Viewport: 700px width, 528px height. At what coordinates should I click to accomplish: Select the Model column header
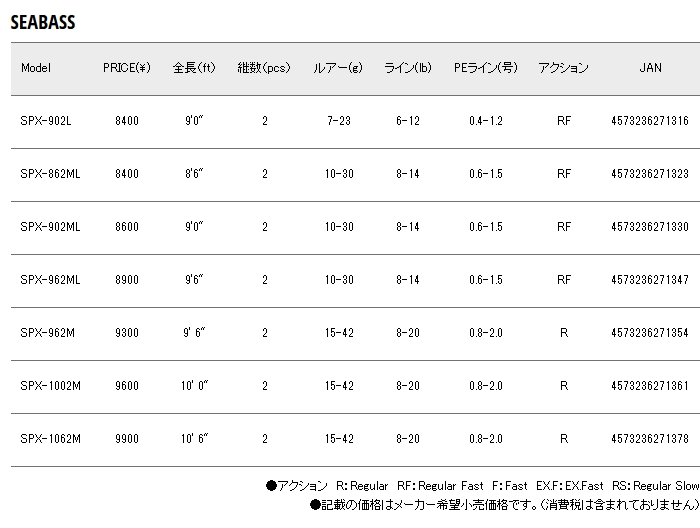[x=36, y=68]
